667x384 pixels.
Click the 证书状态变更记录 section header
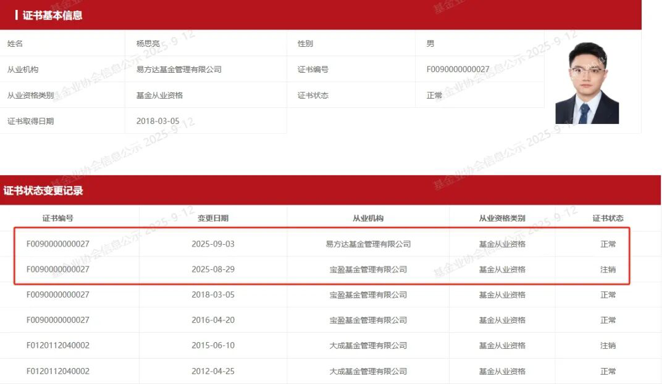click(43, 191)
